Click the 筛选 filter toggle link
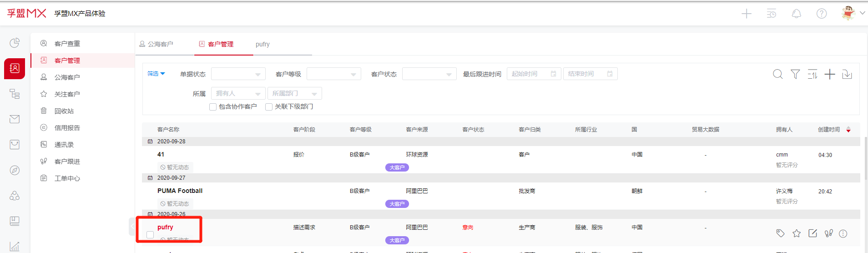868x253 pixels. (156, 74)
